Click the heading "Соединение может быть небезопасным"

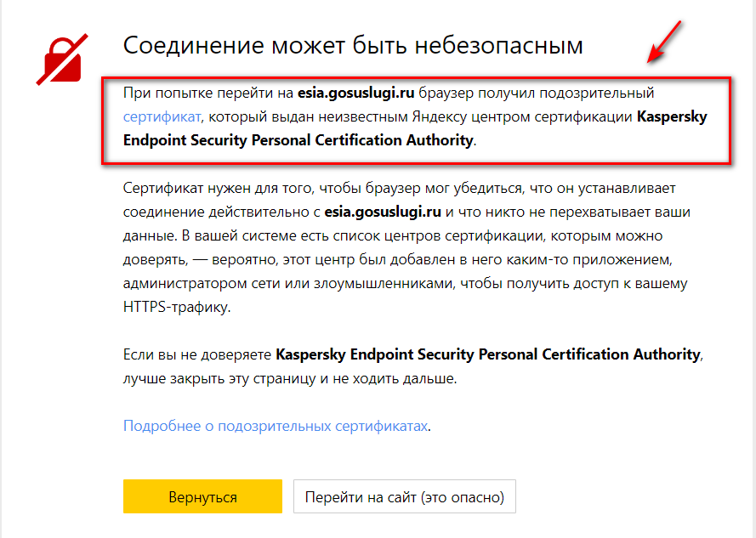(353, 45)
